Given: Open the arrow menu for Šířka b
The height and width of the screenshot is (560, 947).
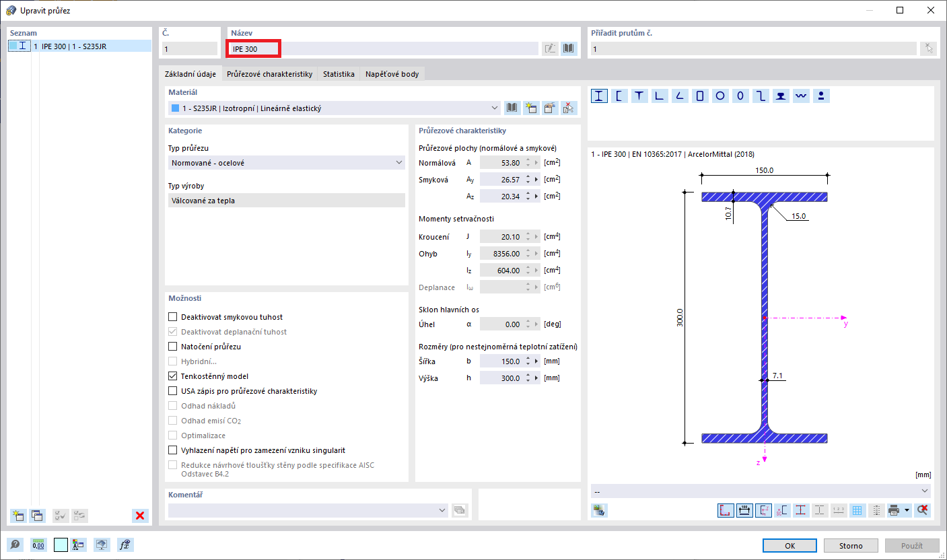Looking at the screenshot, I should click(x=536, y=361).
